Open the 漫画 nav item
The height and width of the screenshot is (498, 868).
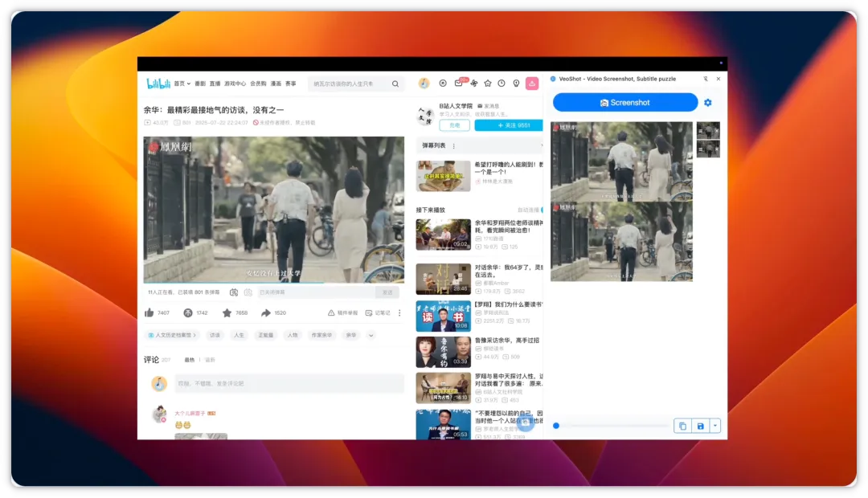276,84
